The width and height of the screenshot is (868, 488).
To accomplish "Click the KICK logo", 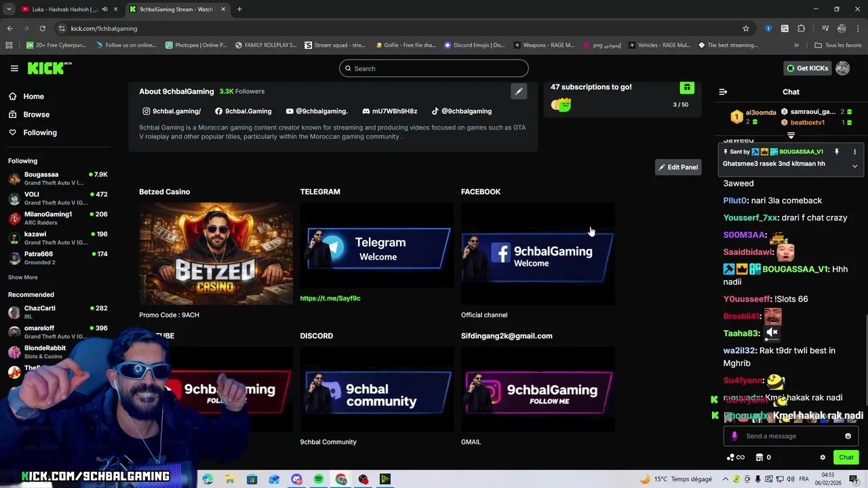I will click(49, 68).
